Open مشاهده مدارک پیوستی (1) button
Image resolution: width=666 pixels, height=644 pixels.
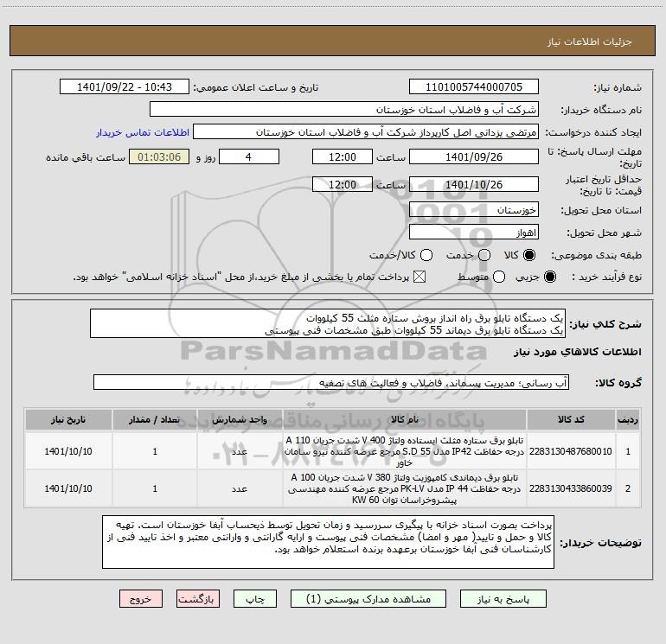[x=368, y=599]
